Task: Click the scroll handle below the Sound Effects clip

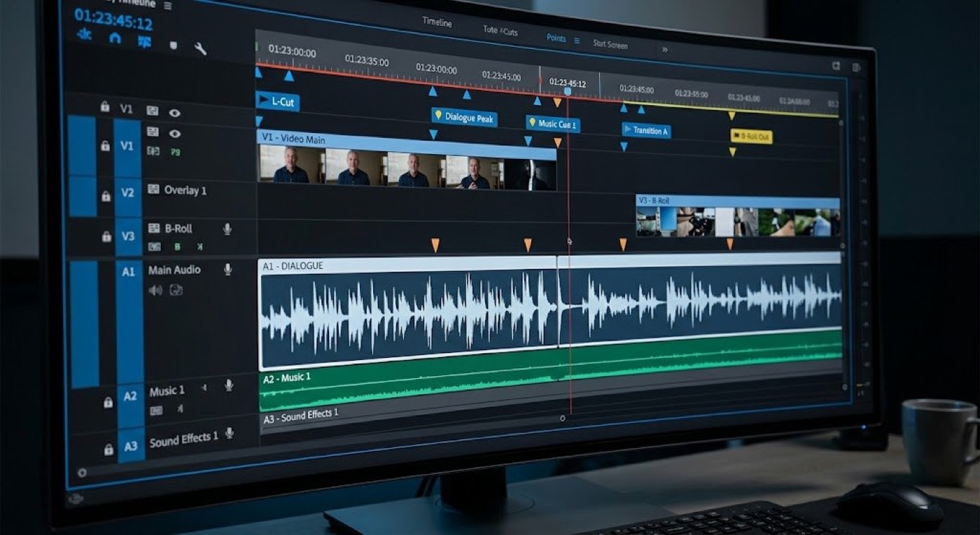Action: click(x=563, y=418)
